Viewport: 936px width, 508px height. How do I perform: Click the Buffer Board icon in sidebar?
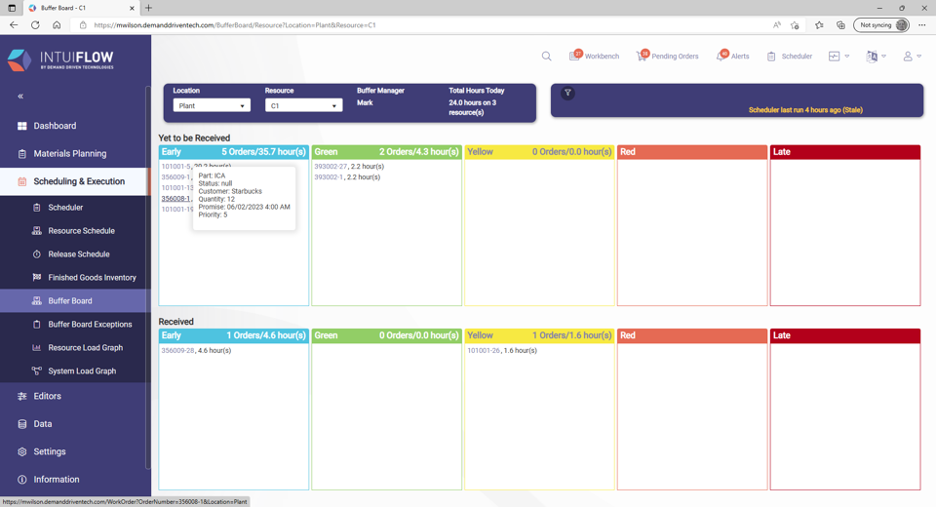tap(36, 301)
